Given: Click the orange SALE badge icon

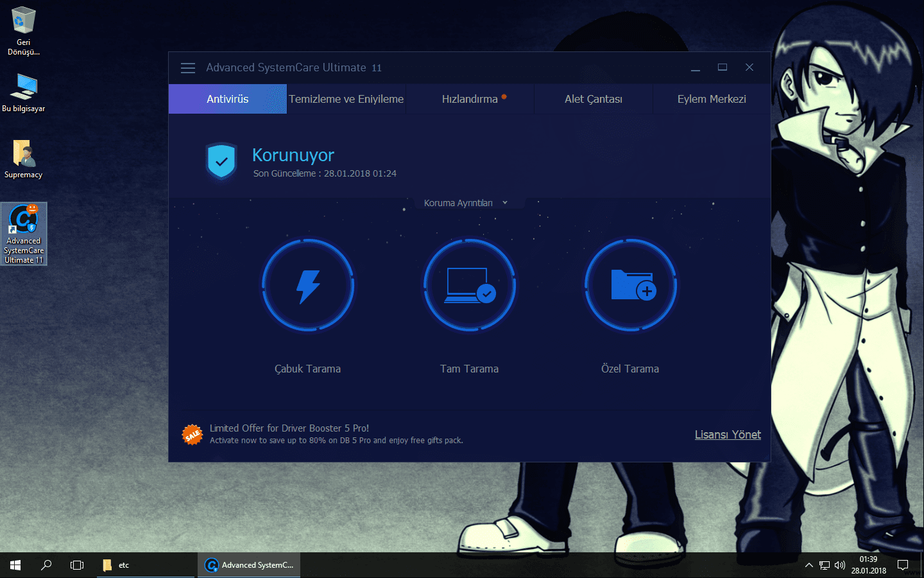Looking at the screenshot, I should click(x=192, y=435).
